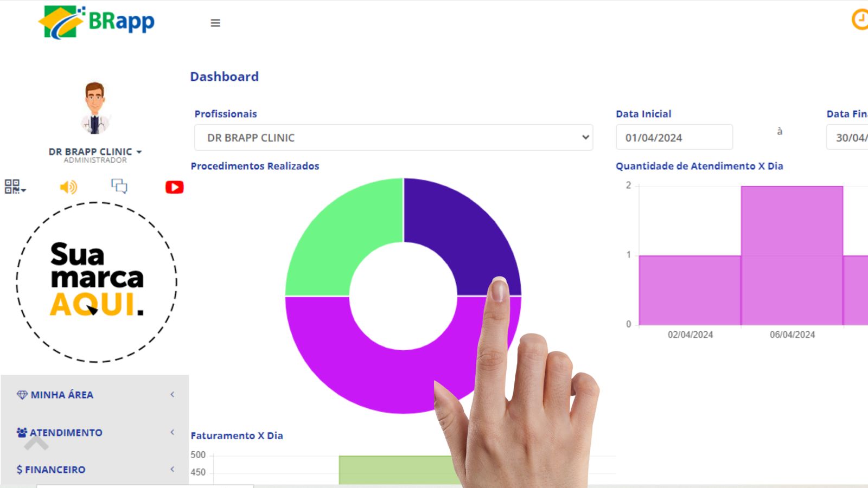Open the Atendimento menu item

pos(66,433)
